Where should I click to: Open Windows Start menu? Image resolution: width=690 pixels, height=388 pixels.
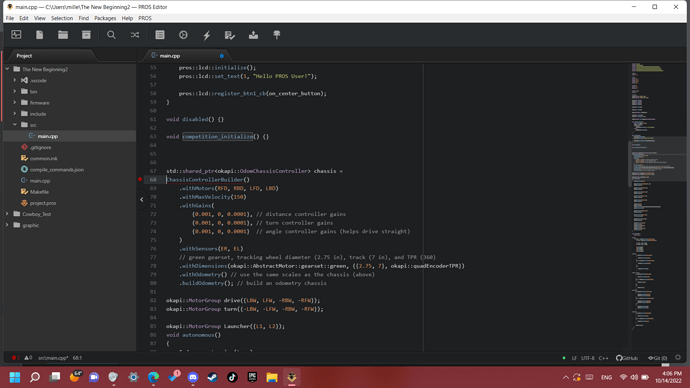[x=15, y=377]
